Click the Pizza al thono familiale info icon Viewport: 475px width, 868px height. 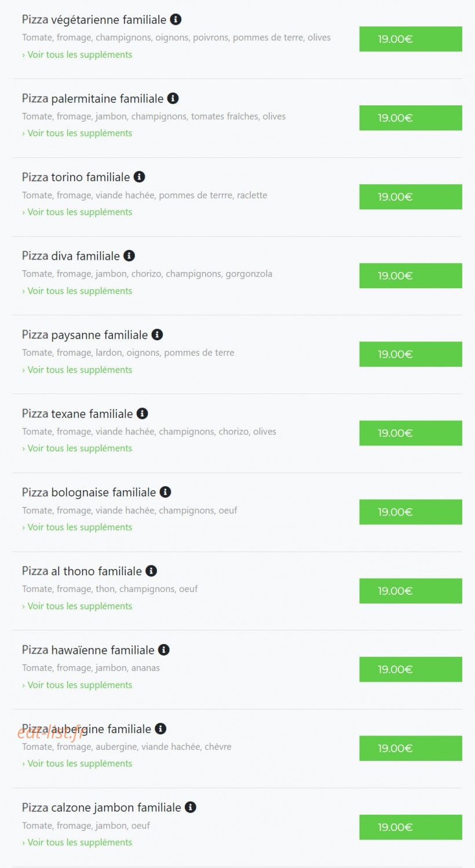tap(151, 571)
